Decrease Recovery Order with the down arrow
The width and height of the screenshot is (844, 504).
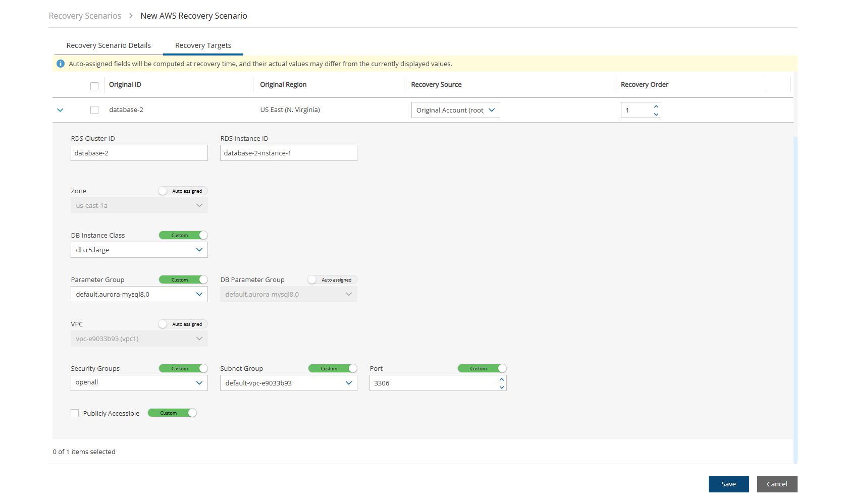click(656, 114)
